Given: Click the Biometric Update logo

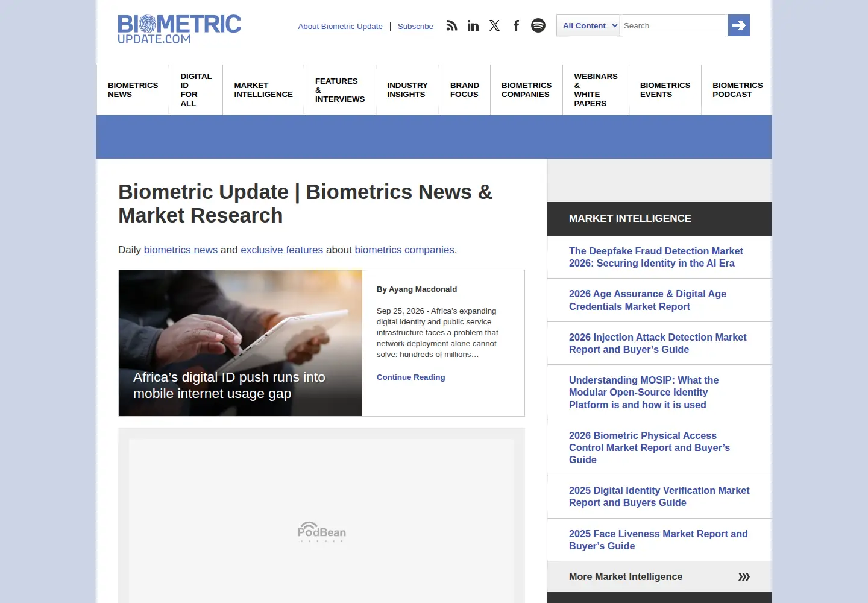Looking at the screenshot, I should pos(180,29).
